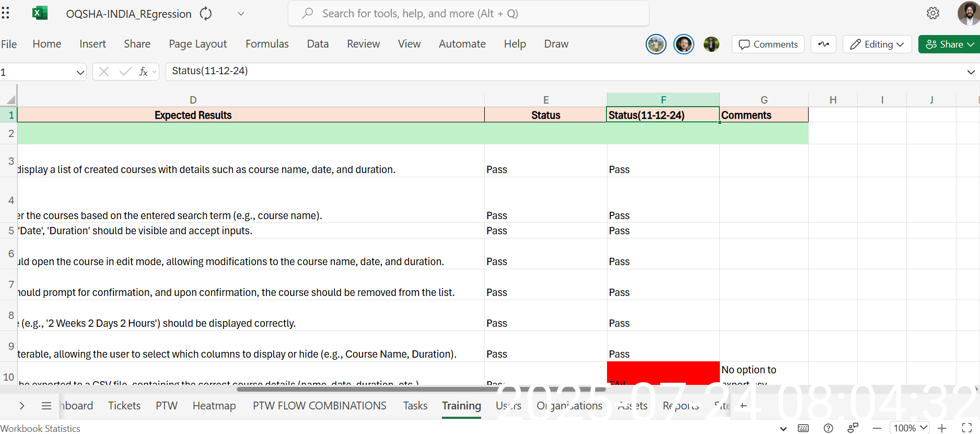Click the Comments button
This screenshot has width=980, height=434.
click(768, 44)
